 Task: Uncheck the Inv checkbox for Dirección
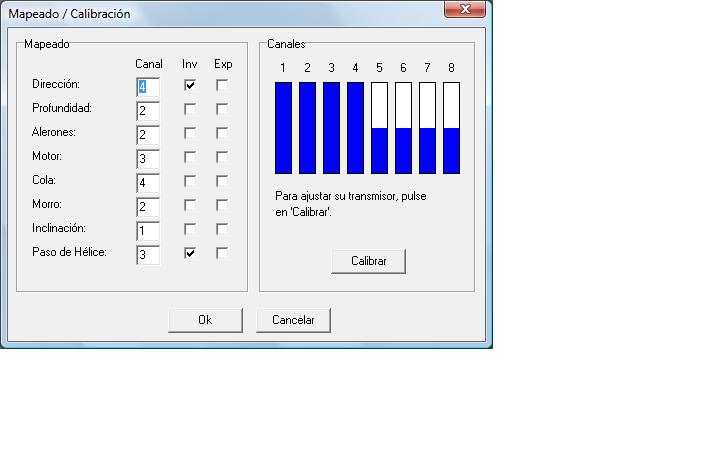tap(190, 85)
